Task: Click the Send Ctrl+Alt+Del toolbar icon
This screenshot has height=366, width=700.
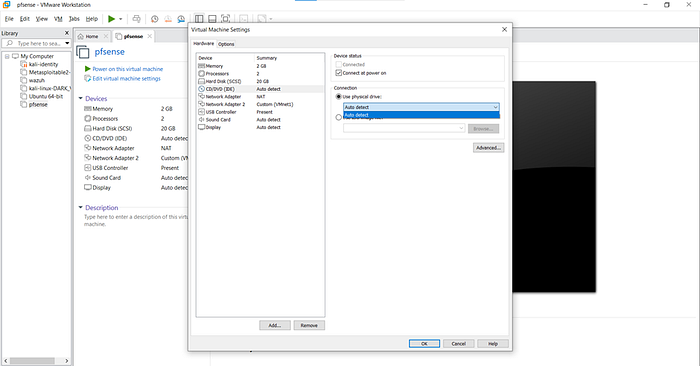Action: tap(137, 19)
